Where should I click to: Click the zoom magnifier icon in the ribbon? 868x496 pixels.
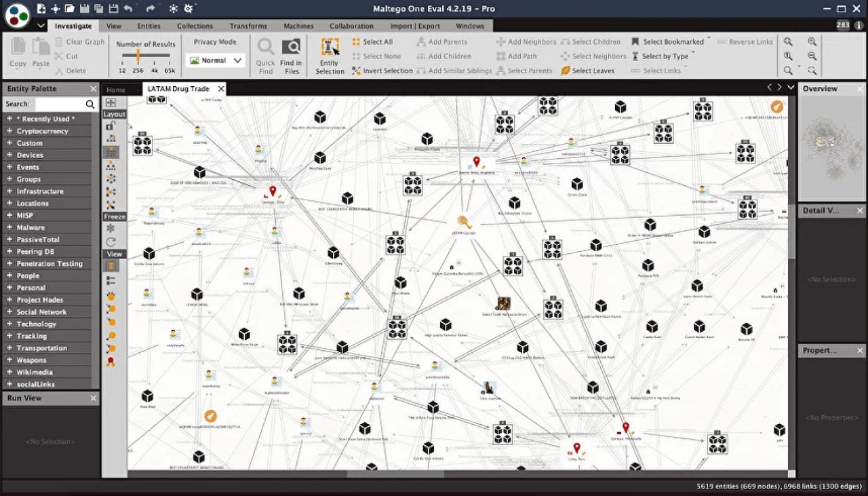[788, 41]
